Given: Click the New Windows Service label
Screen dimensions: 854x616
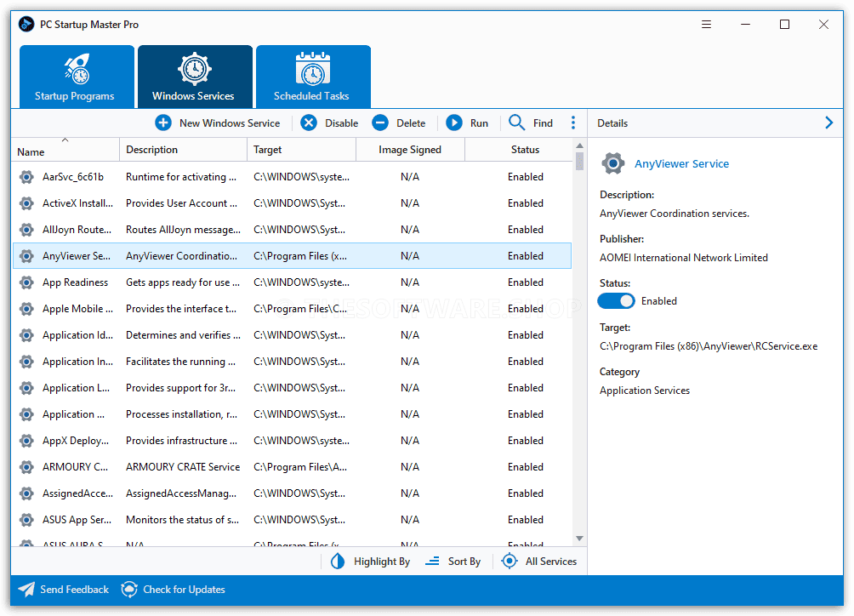Looking at the screenshot, I should pyautogui.click(x=230, y=123).
